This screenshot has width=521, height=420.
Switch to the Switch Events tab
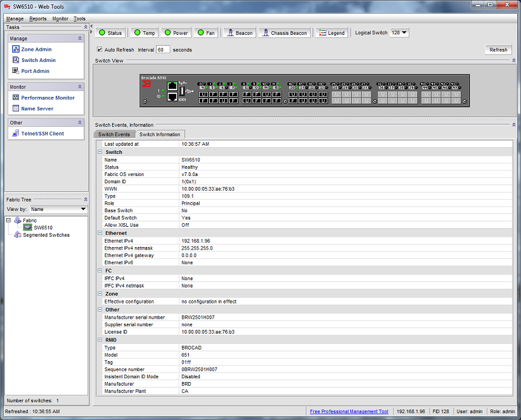pos(114,134)
